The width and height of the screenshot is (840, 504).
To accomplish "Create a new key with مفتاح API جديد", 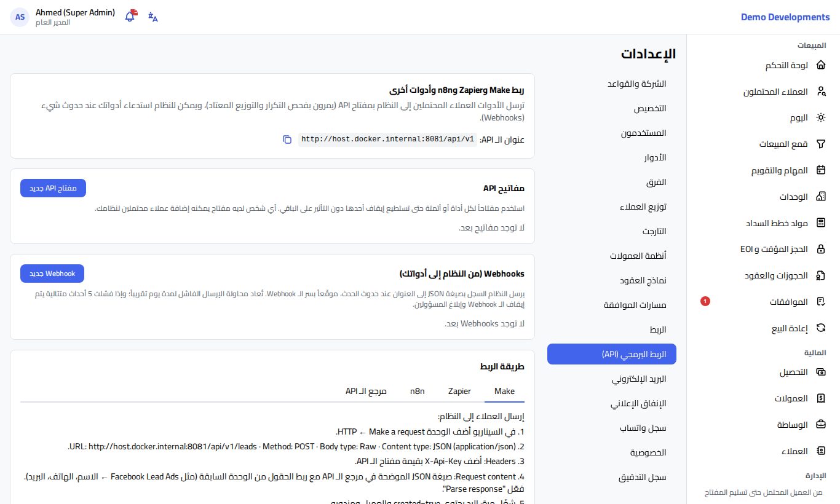I will [x=53, y=188].
